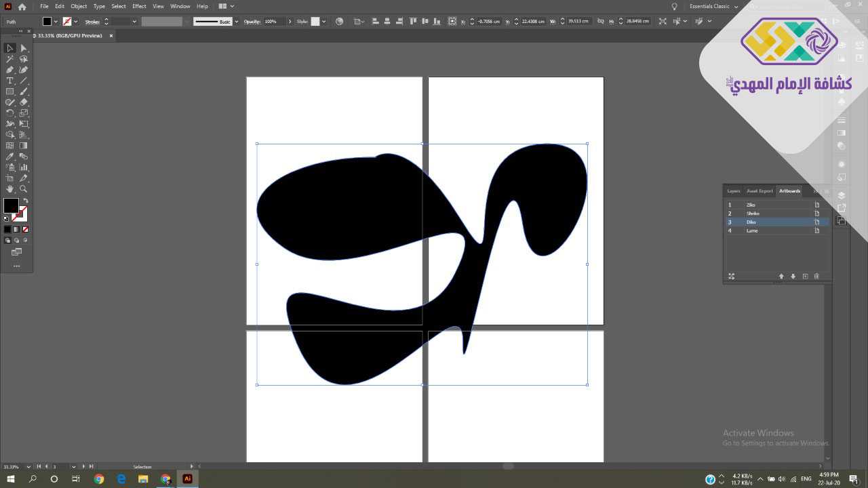This screenshot has width=868, height=488.
Task: Expand the Opacity options arrow
Action: coord(290,22)
